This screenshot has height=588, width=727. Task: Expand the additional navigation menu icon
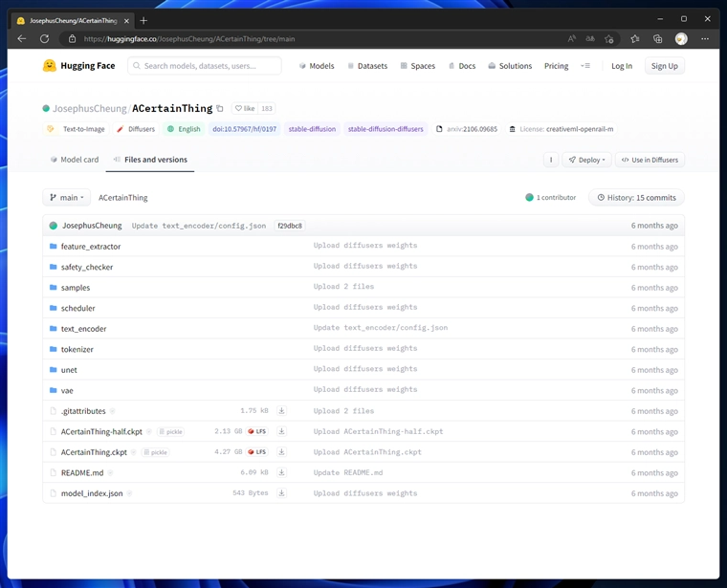click(585, 66)
